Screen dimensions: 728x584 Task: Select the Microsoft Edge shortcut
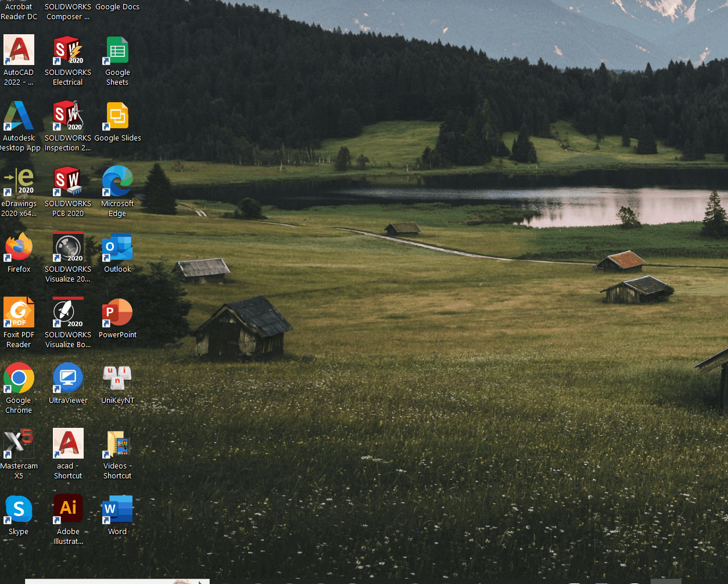117,182
